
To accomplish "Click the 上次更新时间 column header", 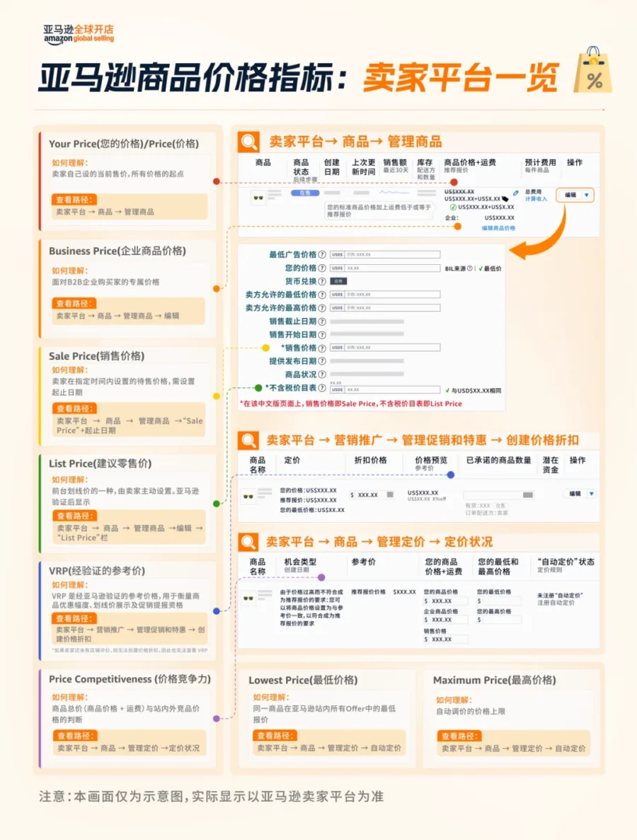I will click(x=363, y=166).
